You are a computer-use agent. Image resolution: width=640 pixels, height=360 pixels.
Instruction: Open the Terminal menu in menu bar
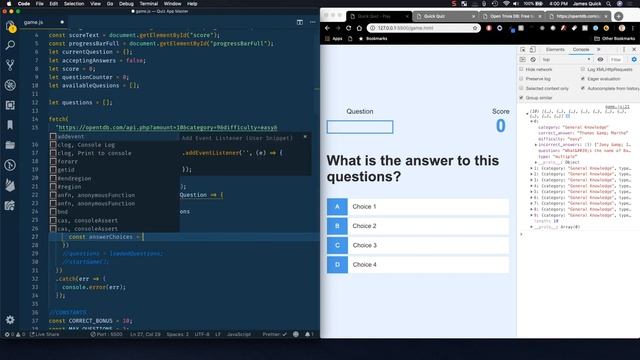point(149,4)
